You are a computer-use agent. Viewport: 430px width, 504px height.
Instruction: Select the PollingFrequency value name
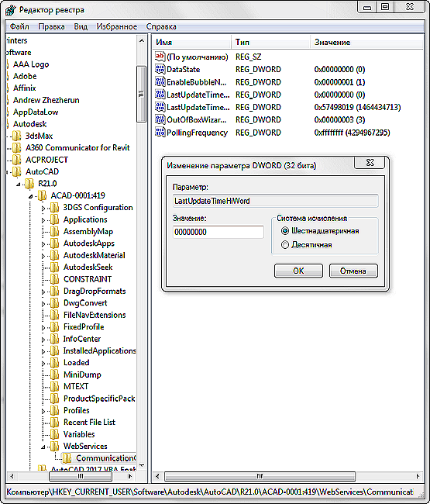tap(197, 133)
